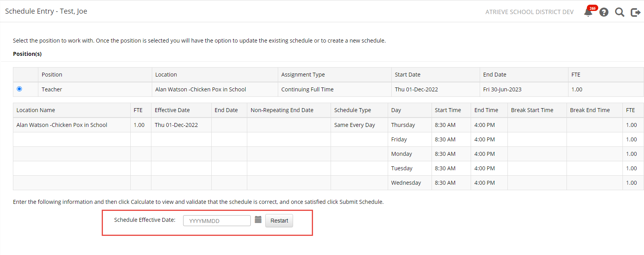The width and height of the screenshot is (644, 255).
Task: Select the Wednesday schedule row
Action: [406, 183]
